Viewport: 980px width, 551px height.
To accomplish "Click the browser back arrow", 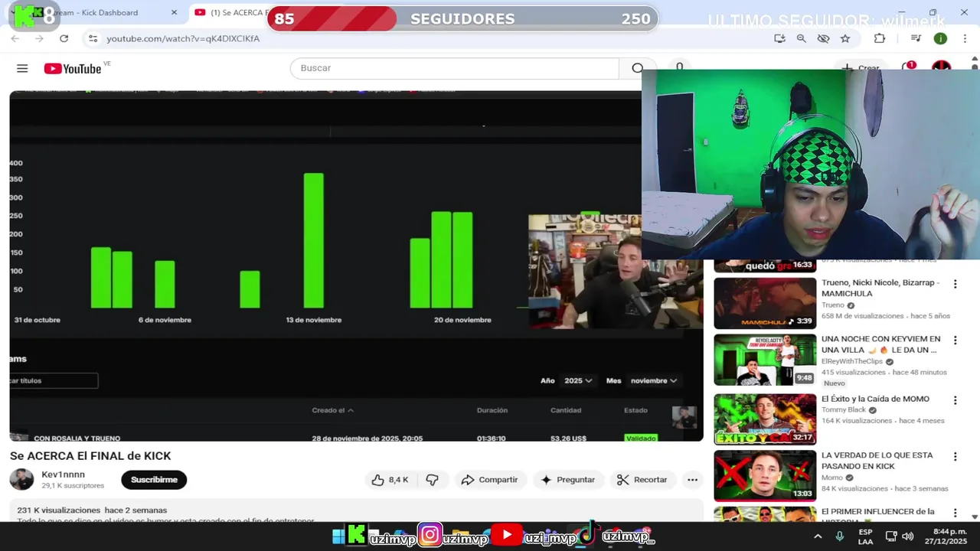I will click(x=15, y=38).
